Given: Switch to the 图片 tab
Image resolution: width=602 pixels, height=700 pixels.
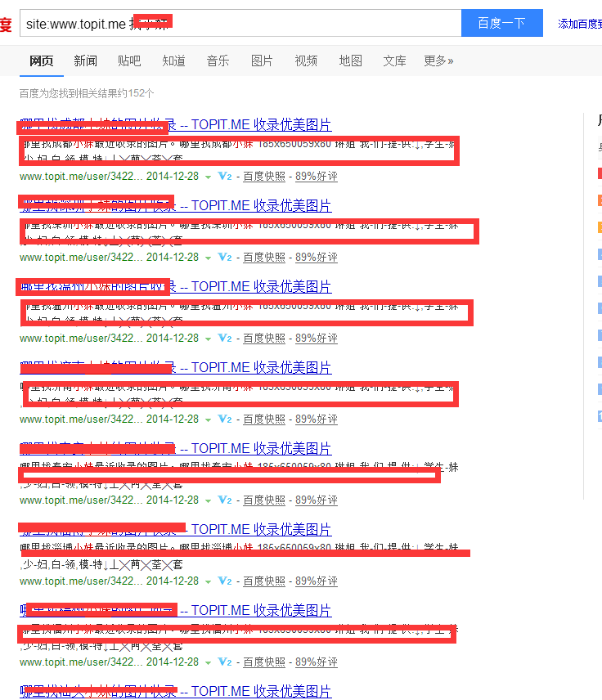Looking at the screenshot, I should [262, 61].
